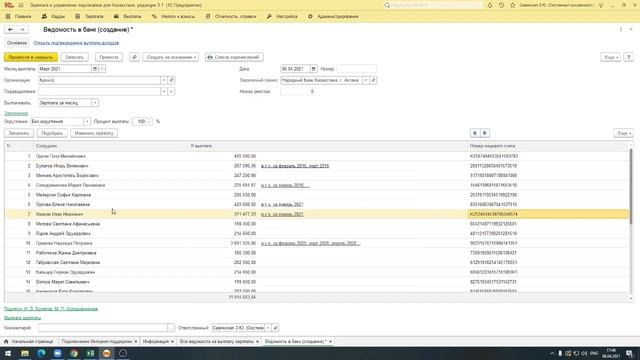Image resolution: width=640 pixels, height=360 pixels.
Task: Open the notifications bell icon
Action: pyautogui.click(x=490, y=5)
